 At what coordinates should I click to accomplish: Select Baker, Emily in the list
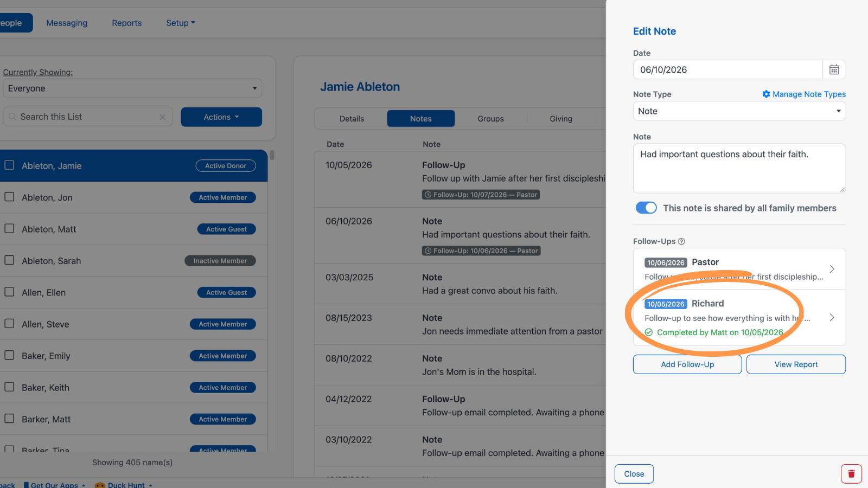tap(133, 356)
